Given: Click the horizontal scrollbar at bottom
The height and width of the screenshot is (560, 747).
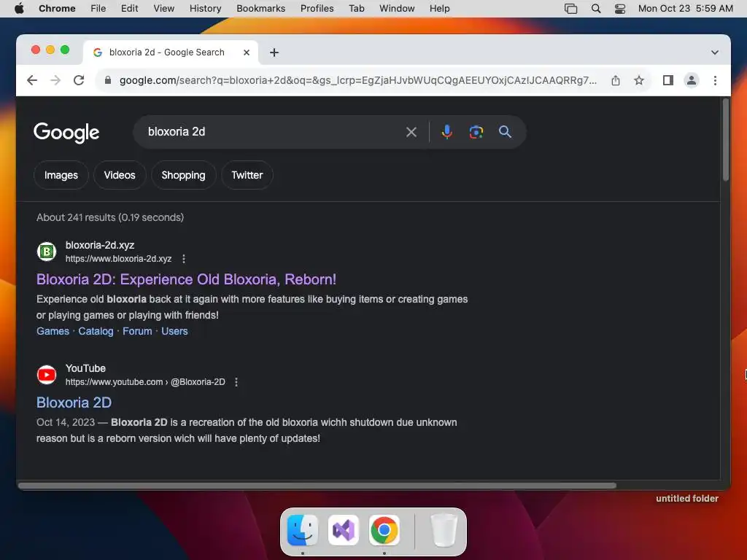Looking at the screenshot, I should coord(317,486).
